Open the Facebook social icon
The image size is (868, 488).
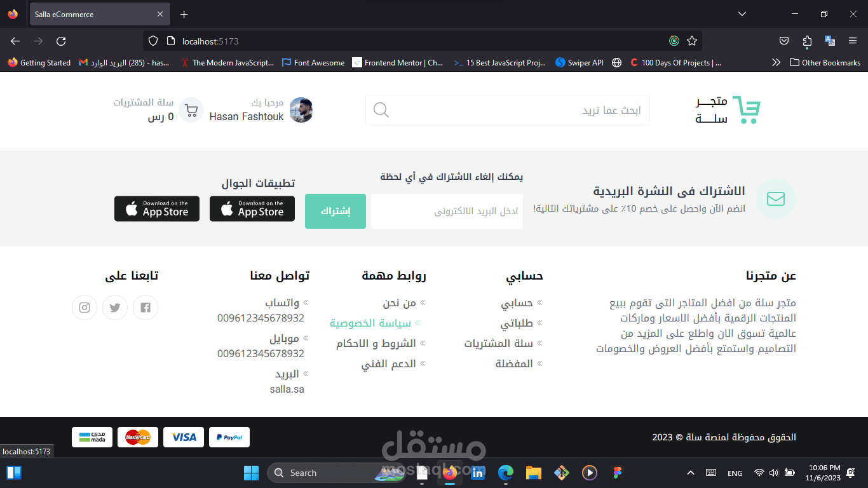(146, 308)
